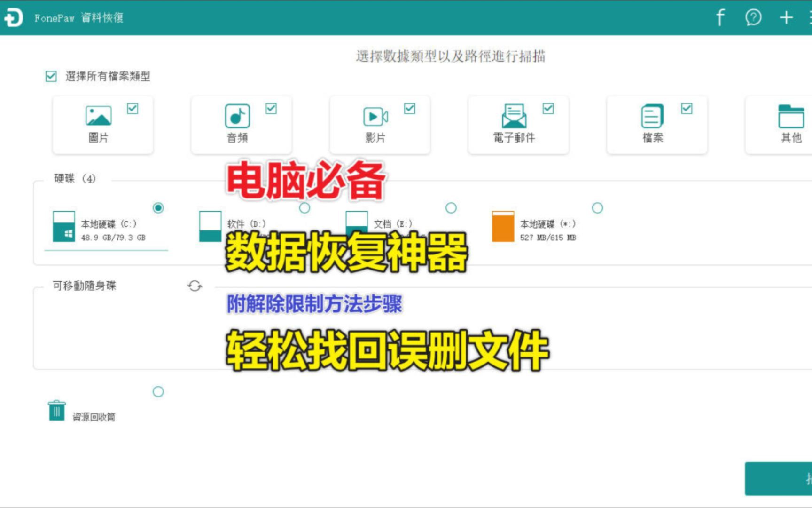Select the 電子郵件 email type icon
Viewport: 812px width, 508px height.
pyautogui.click(x=514, y=116)
